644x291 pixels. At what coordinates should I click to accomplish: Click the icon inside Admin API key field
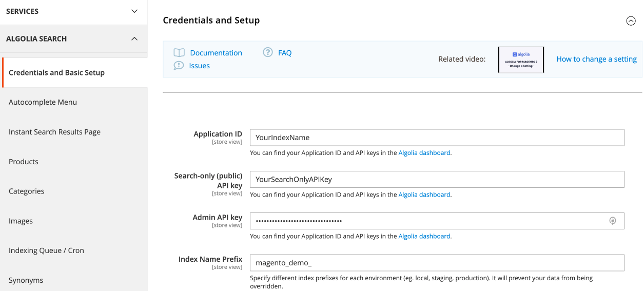[612, 221]
